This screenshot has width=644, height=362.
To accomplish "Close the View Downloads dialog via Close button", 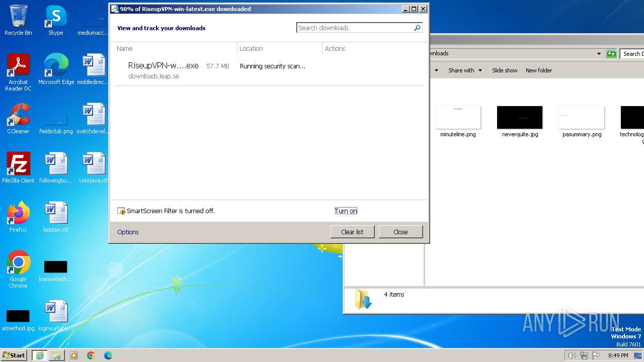I will [400, 232].
